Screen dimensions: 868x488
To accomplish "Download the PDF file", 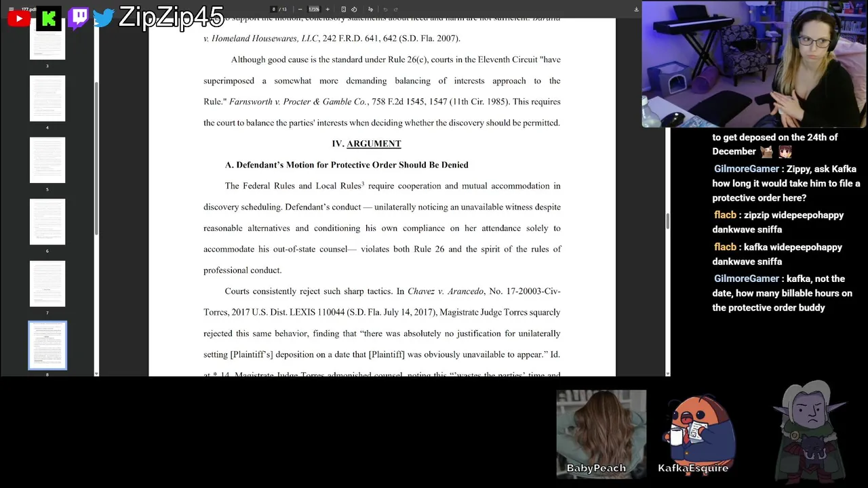I will pyautogui.click(x=636, y=9).
